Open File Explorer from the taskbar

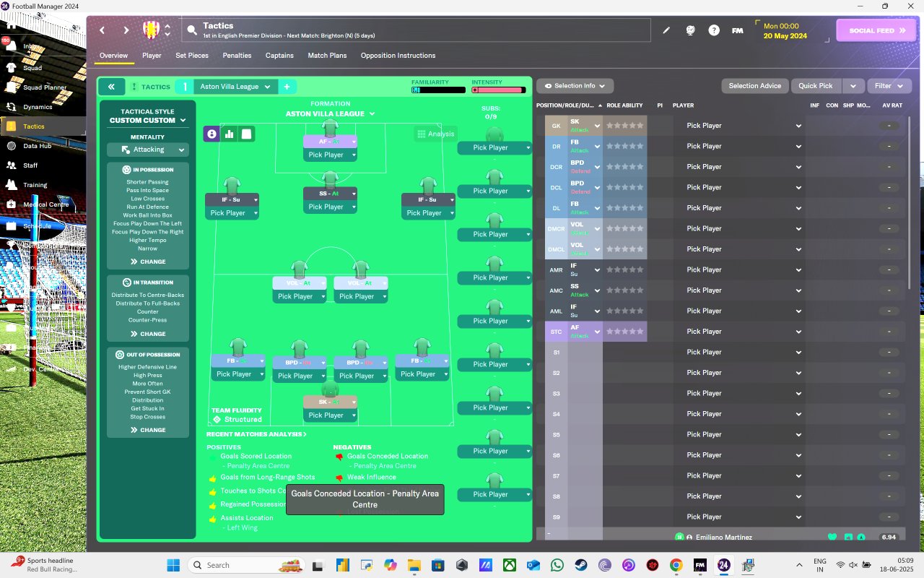(414, 564)
